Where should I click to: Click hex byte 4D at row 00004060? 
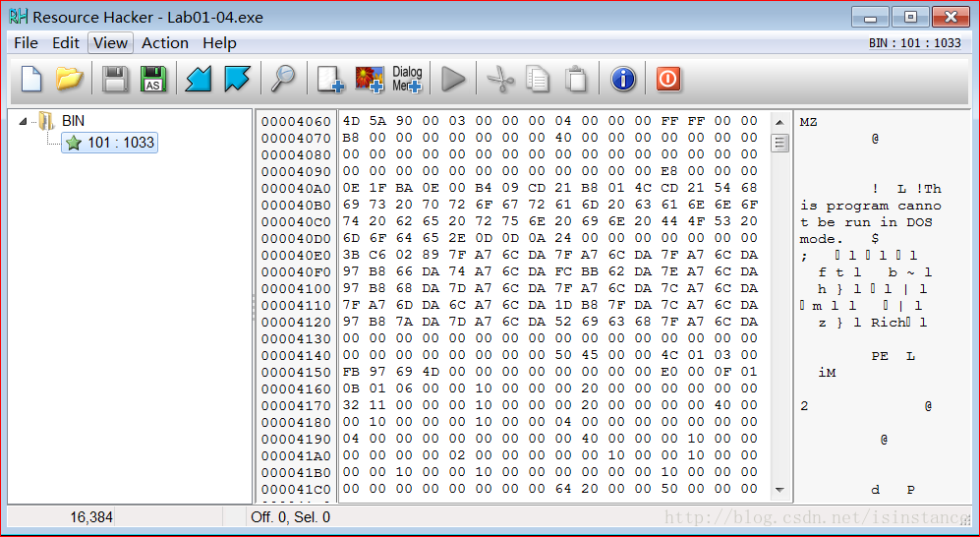pyautogui.click(x=351, y=121)
